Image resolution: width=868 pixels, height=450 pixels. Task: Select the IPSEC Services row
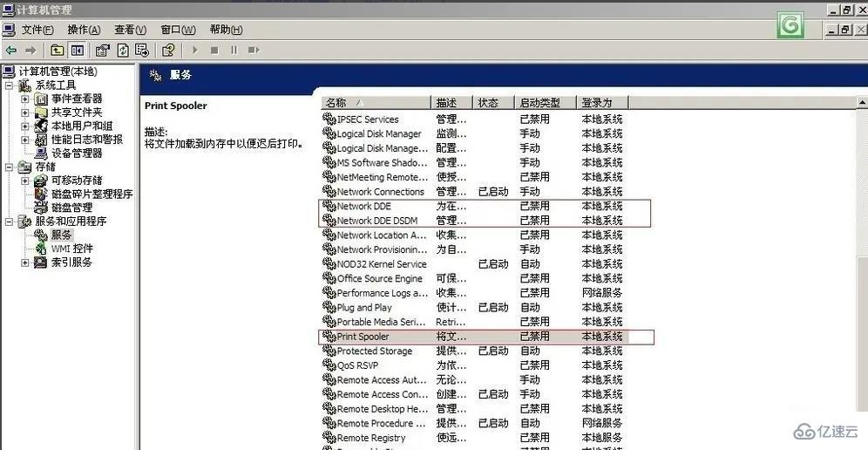click(x=475, y=119)
